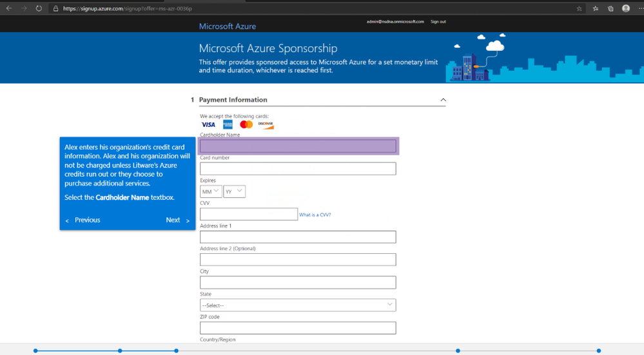This screenshot has height=355, width=644.
Task: Go to Previous step in tutorial callout
Action: tap(83, 220)
